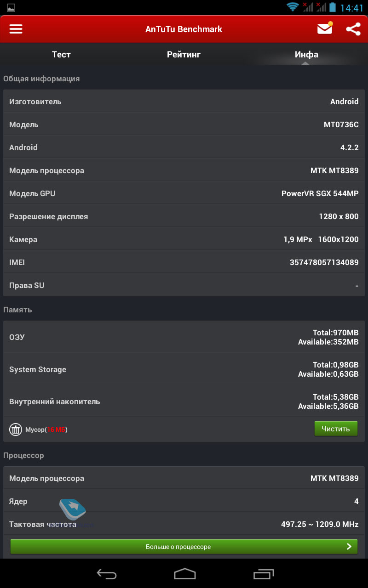Open recent apps navigation icon

(x=263, y=573)
